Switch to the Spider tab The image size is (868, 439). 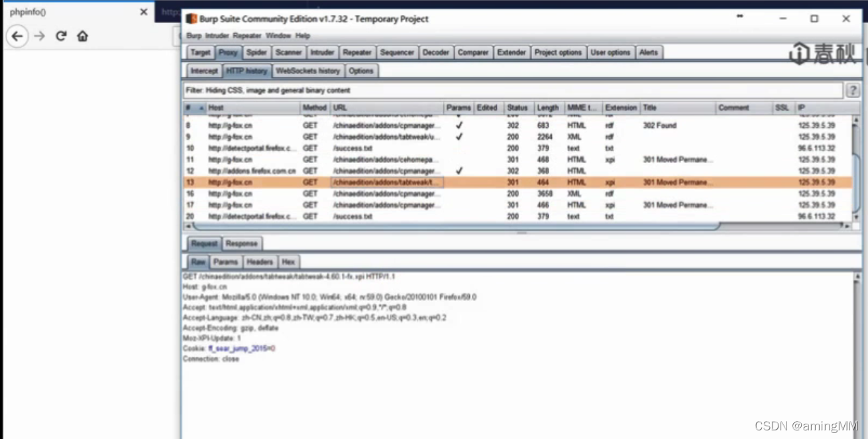point(256,52)
